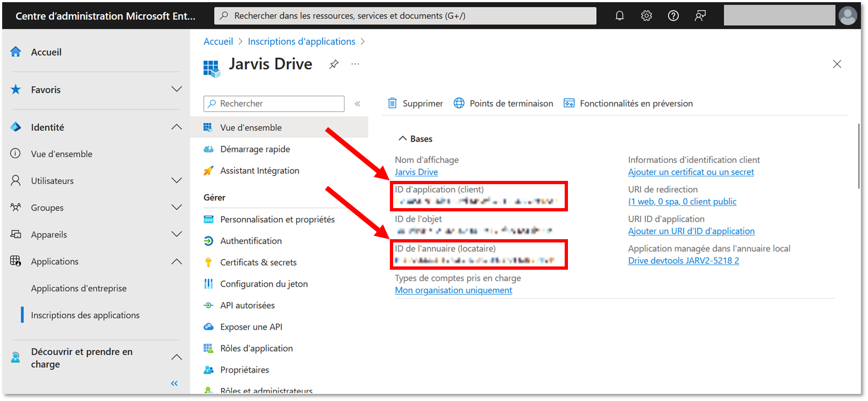Screen dimensions: 868x401
Task: Open Drive devtools JARV2-5218 2 link
Action: (684, 260)
